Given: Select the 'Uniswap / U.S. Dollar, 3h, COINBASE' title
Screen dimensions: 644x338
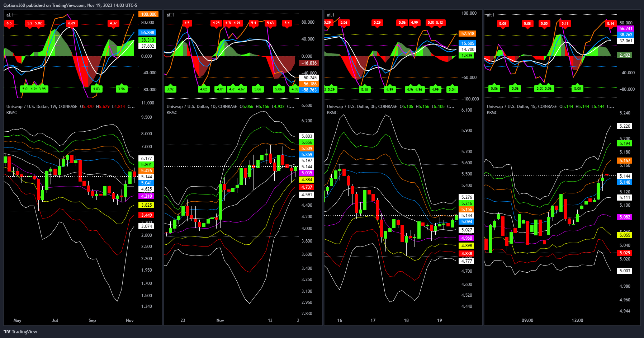Looking at the screenshot, I should (x=362, y=107).
